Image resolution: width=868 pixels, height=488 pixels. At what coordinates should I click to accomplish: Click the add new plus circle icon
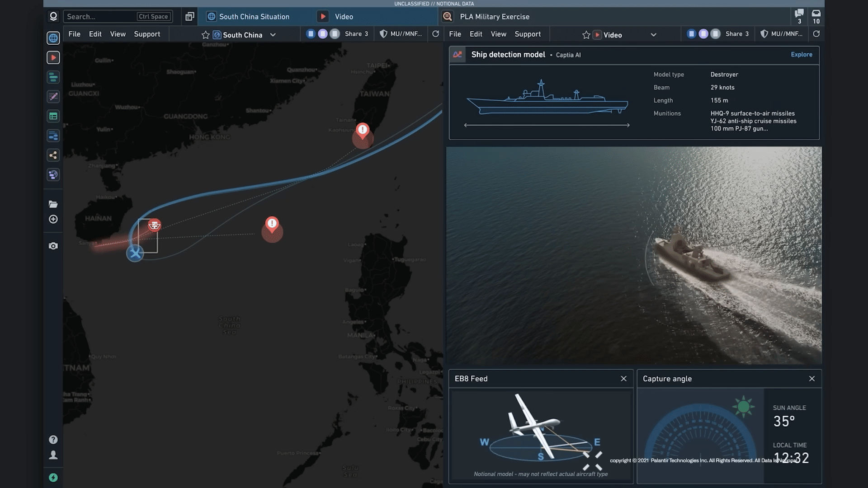53,219
